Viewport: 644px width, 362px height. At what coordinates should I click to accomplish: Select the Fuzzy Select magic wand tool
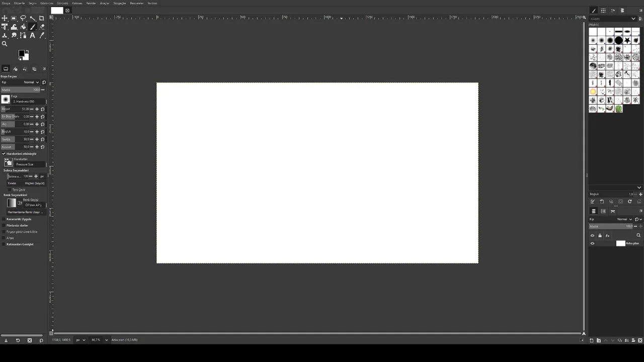point(33,18)
